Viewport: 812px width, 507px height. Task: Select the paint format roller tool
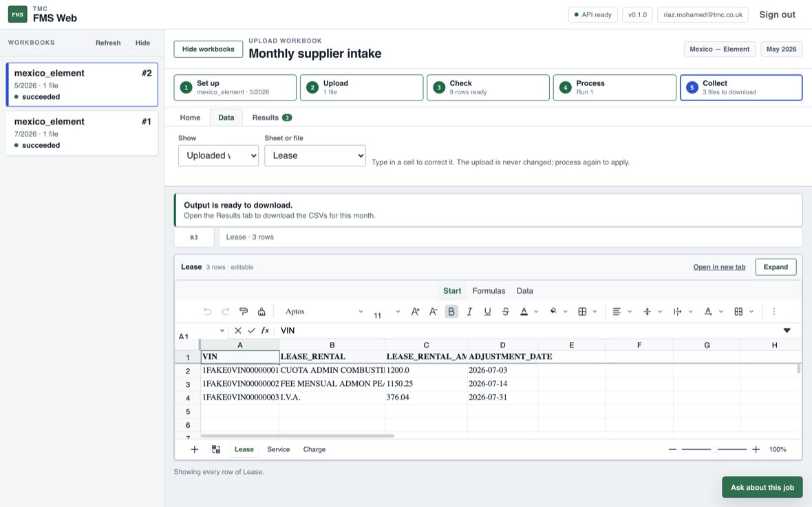[x=244, y=311]
